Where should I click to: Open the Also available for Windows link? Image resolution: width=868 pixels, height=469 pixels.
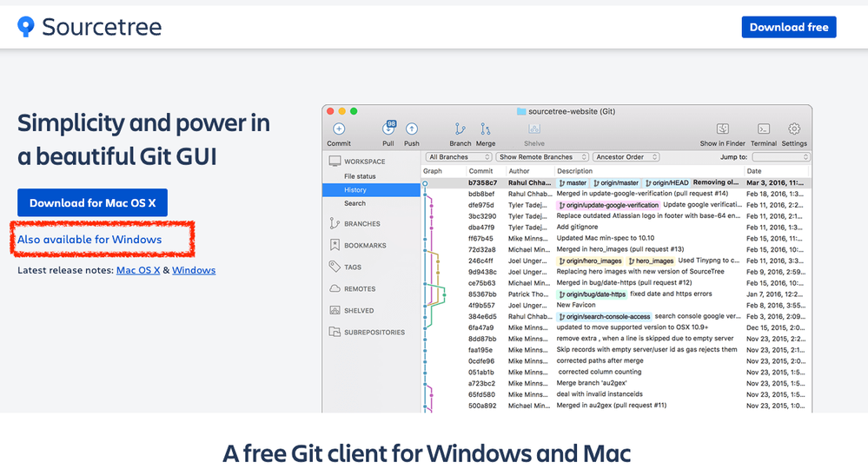click(x=89, y=240)
